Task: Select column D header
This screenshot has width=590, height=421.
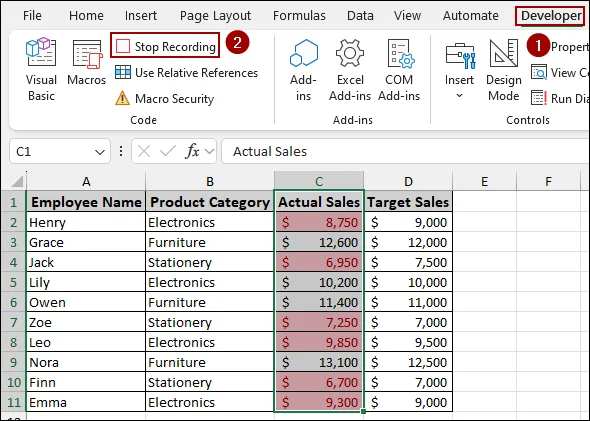Action: coord(408,181)
